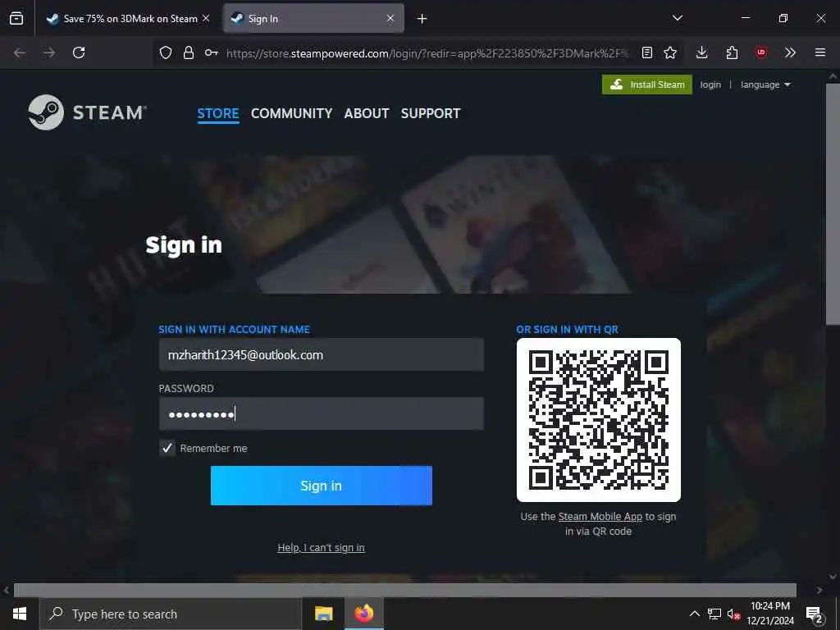The width and height of the screenshot is (840, 630).
Task: Click the browser forward arrow
Action: [x=49, y=52]
